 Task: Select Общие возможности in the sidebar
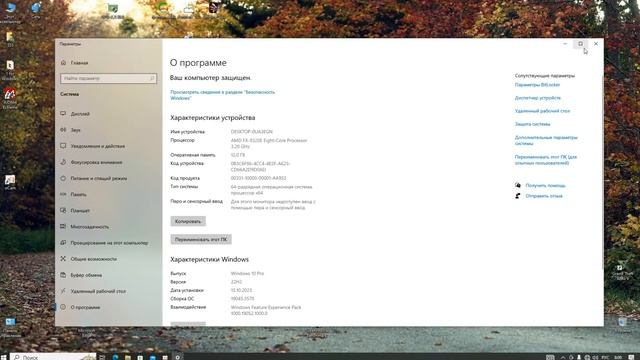click(93, 259)
